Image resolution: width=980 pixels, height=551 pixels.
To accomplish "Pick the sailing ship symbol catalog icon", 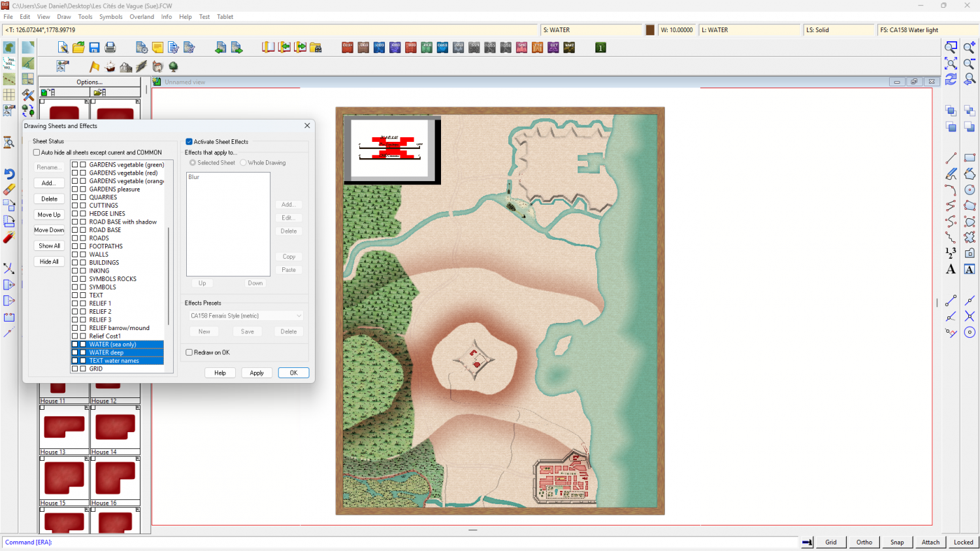I will click(110, 67).
